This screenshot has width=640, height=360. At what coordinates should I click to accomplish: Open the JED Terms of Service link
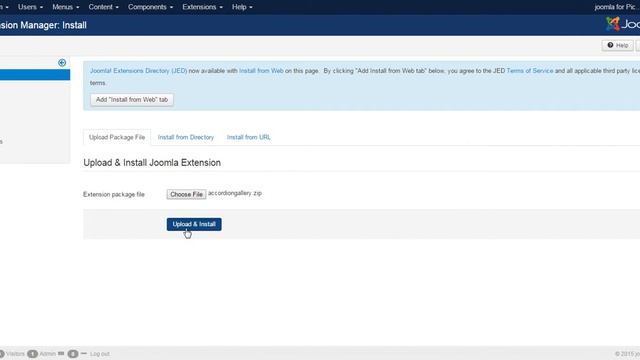530,71
